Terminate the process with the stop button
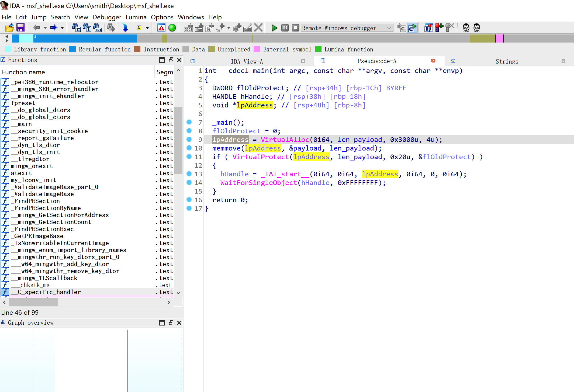Screen dimensions: 574x392 click(x=296, y=28)
